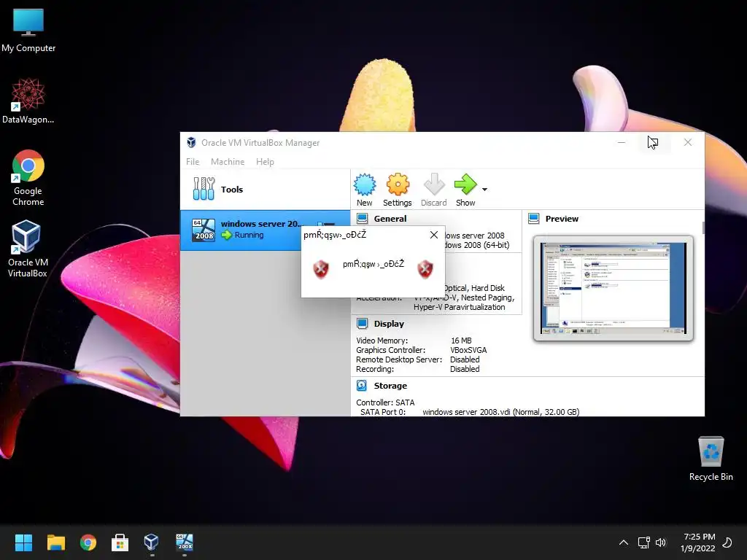This screenshot has height=560, width=747.
Task: Click the VM preview thumbnail
Action: [613, 288]
